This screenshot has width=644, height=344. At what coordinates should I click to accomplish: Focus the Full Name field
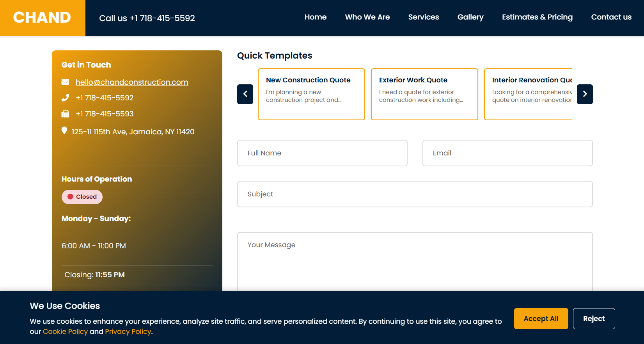point(322,153)
